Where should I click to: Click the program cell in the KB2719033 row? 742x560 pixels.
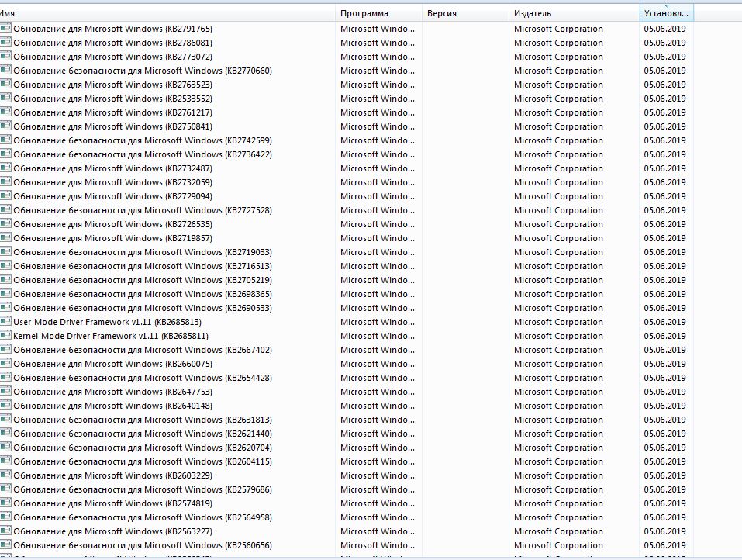coord(377,252)
